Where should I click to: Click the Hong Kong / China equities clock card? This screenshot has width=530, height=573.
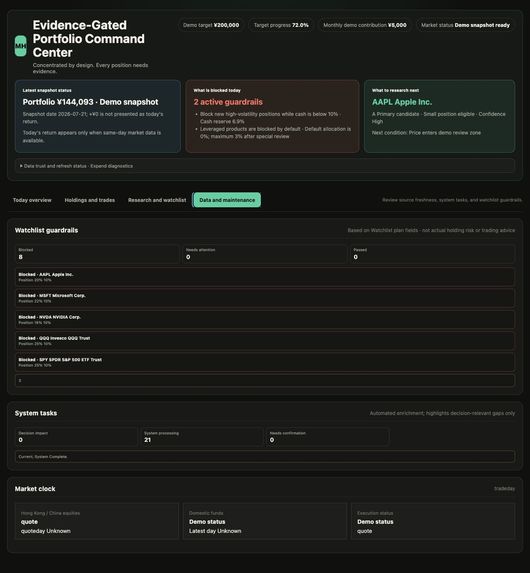[97, 521]
